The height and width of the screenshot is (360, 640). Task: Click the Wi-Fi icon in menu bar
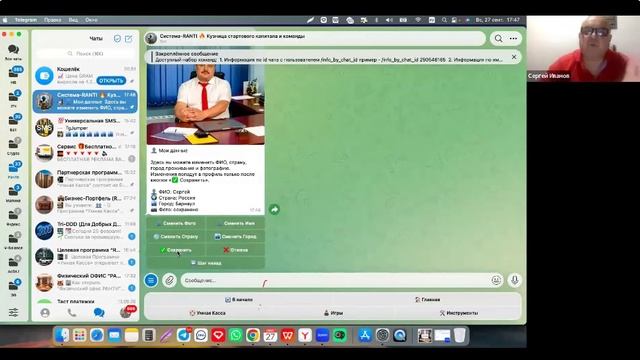pos(418,20)
